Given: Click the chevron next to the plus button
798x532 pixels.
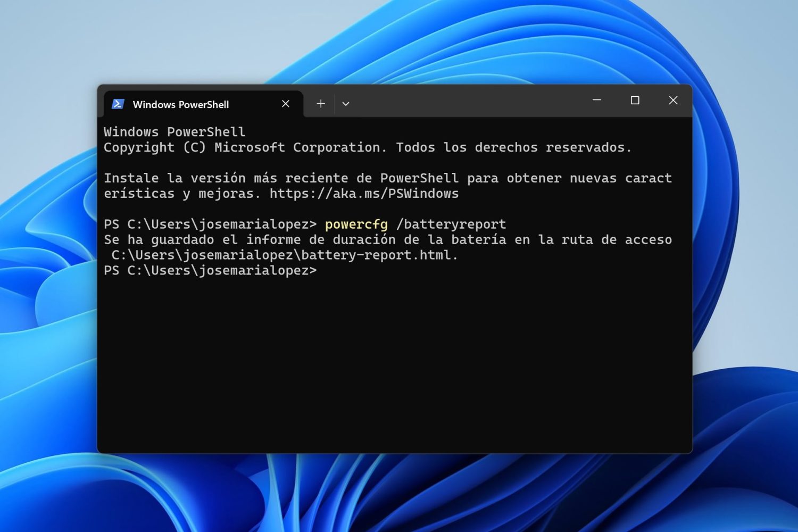Looking at the screenshot, I should [346, 104].
